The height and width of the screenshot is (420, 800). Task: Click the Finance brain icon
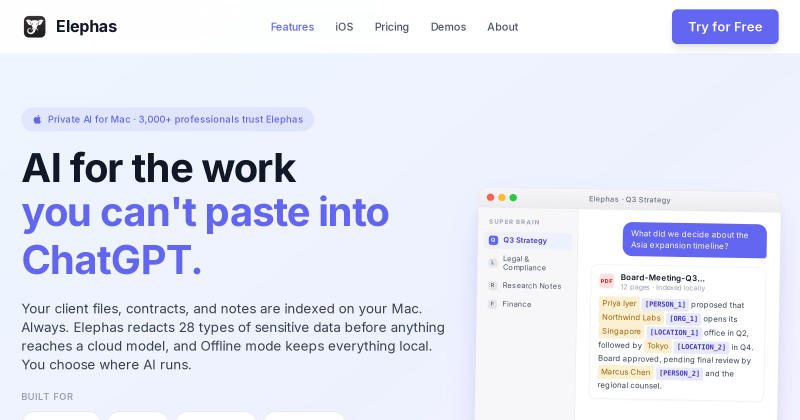pos(492,304)
